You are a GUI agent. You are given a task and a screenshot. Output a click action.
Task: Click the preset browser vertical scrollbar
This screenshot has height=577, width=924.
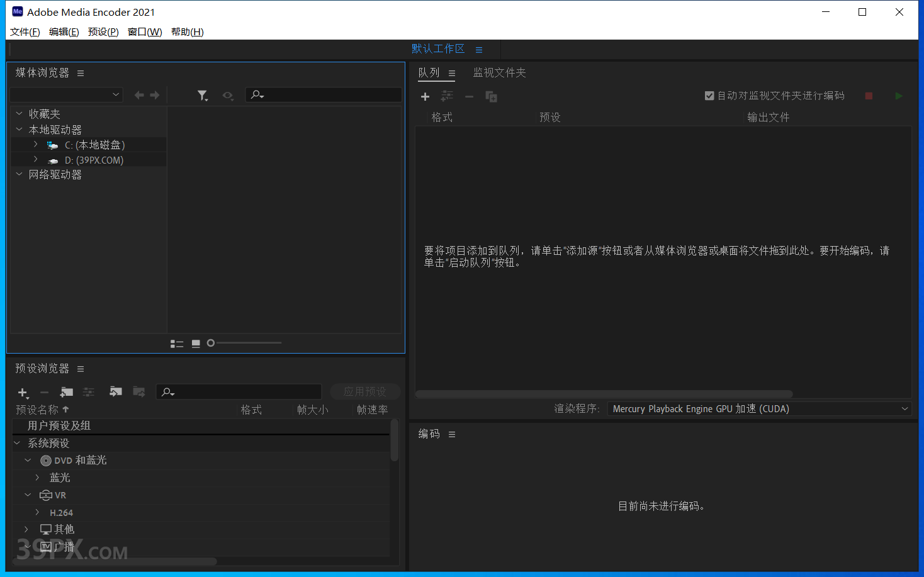coord(395,440)
